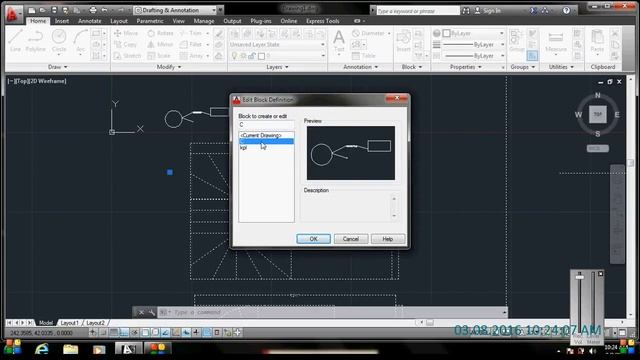Activate the Copy command in Modify
The height and width of the screenshot is (360, 640).
point(125,44)
